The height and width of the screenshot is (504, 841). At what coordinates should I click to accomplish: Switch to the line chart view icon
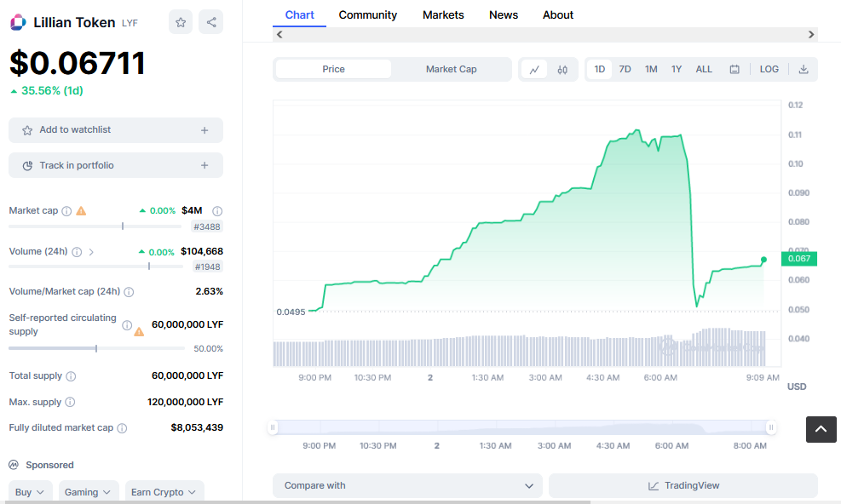pos(534,70)
